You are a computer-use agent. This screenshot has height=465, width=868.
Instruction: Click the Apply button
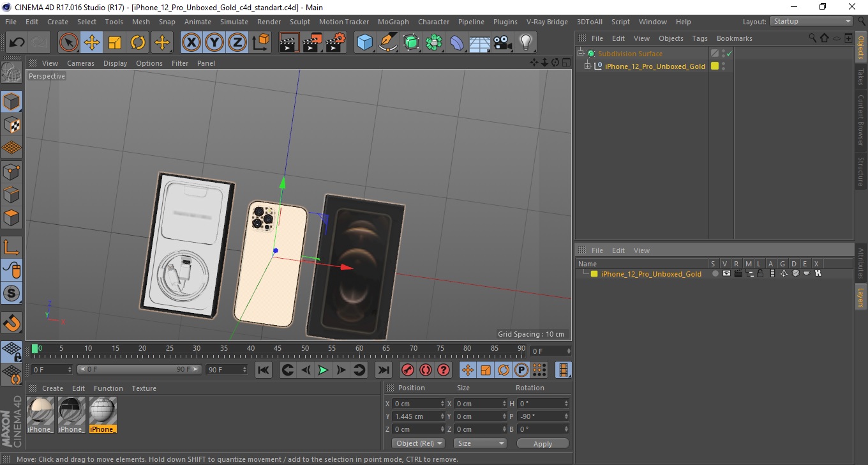pos(542,443)
